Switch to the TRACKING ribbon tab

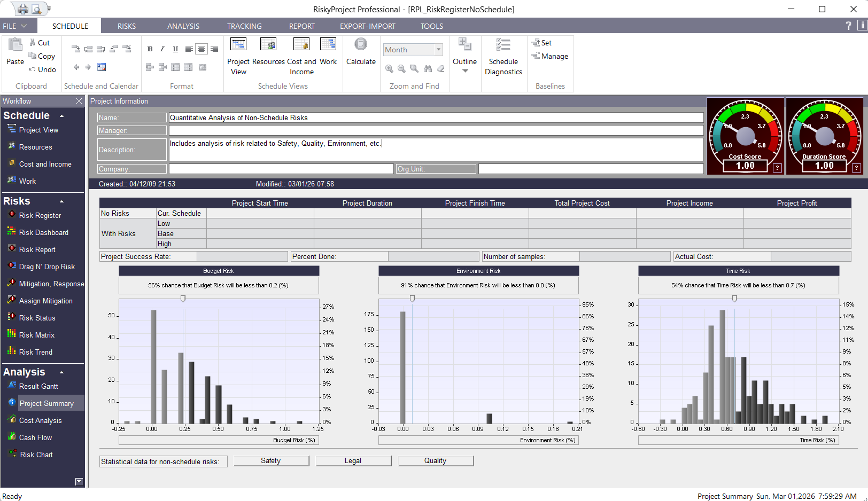tap(244, 26)
